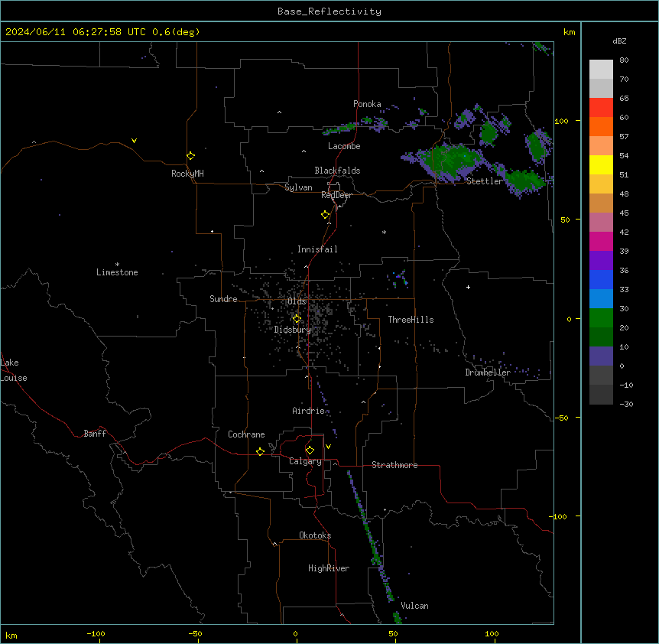Select the yellow diamond marker below the Cochrane label
Screen dimensions: 659x644
[260, 451]
